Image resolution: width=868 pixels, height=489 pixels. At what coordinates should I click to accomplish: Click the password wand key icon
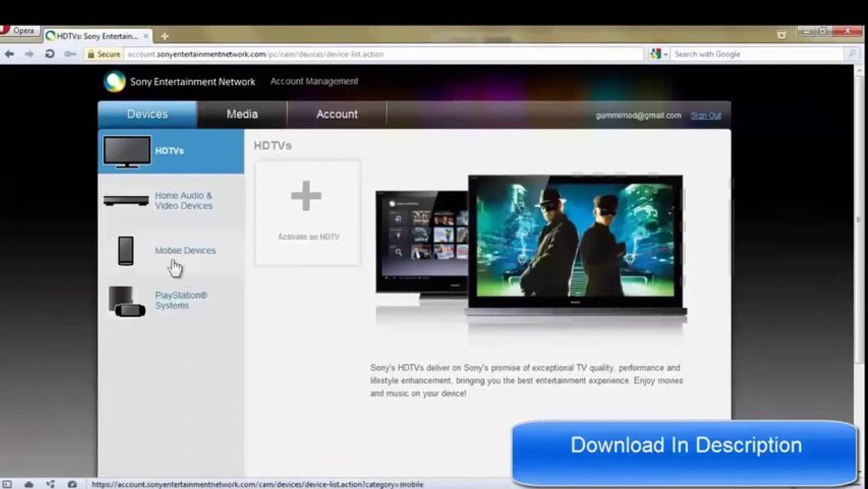pyautogui.click(x=70, y=54)
